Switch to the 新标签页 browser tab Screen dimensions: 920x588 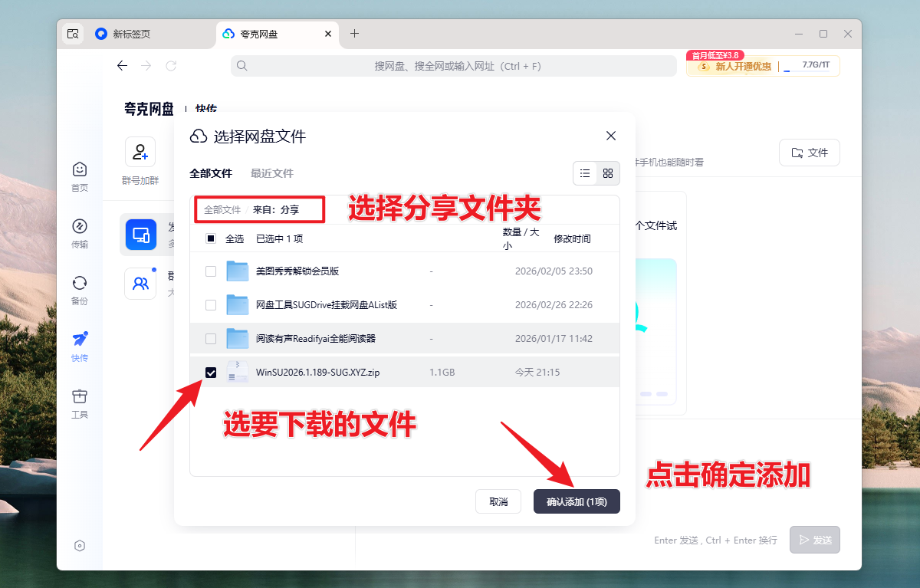click(132, 34)
